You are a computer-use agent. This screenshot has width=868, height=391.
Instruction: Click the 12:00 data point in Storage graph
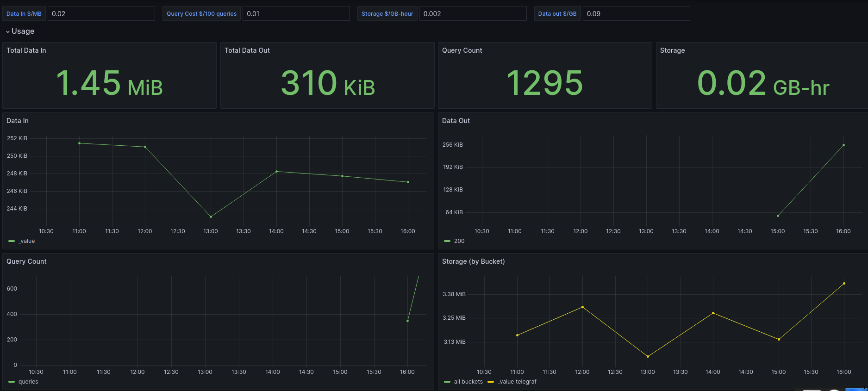pyautogui.click(x=582, y=307)
